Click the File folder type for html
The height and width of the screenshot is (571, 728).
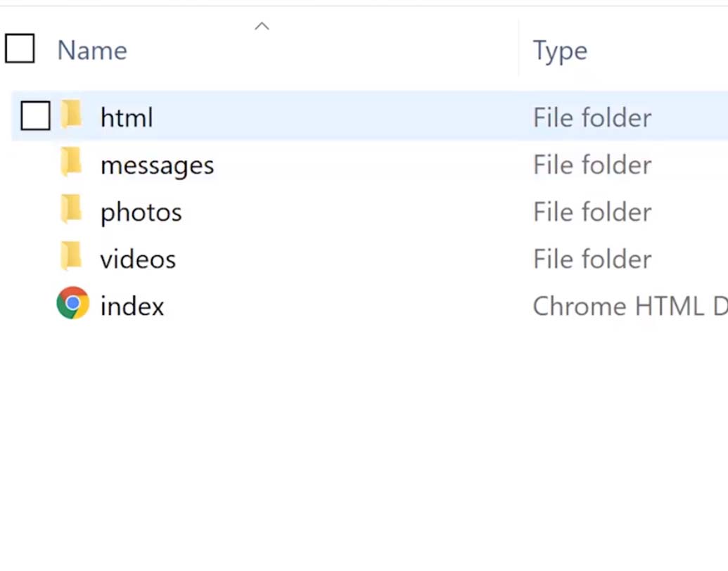click(x=592, y=117)
